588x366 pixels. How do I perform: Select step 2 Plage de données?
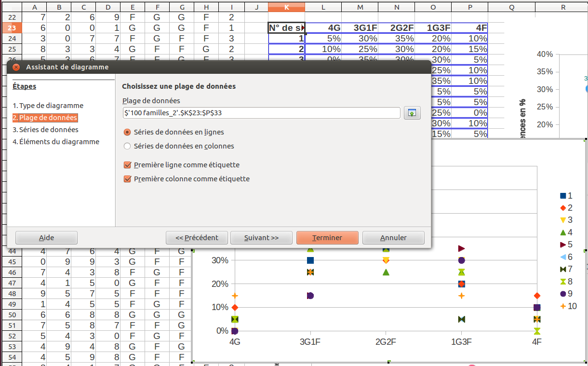click(x=44, y=118)
